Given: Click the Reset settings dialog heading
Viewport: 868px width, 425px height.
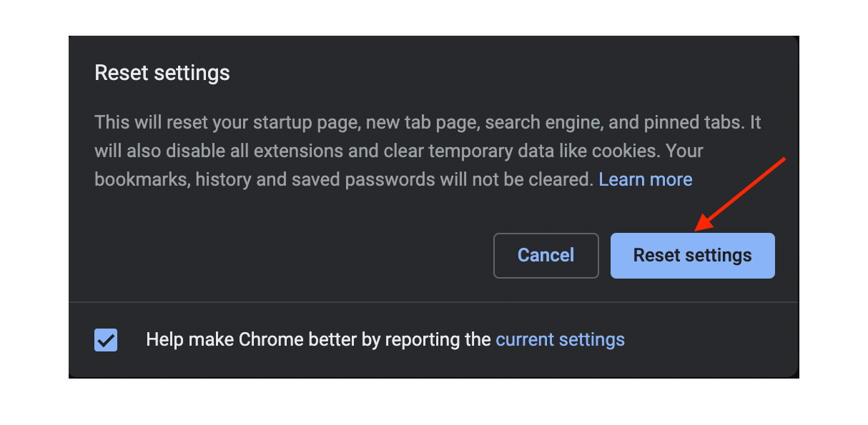Looking at the screenshot, I should click(x=162, y=73).
